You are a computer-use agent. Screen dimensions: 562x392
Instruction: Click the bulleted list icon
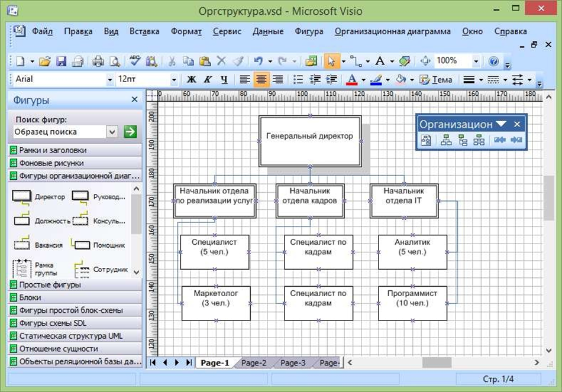(298, 80)
